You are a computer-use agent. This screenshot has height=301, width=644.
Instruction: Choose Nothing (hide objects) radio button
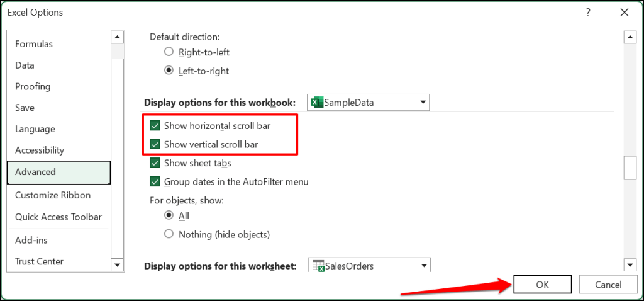click(x=169, y=234)
